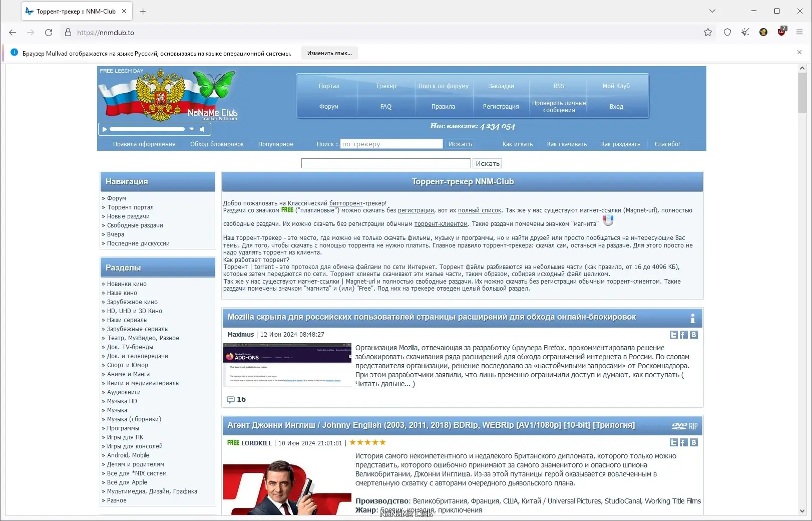Click the DVD Rip icon on Johnny English header

(x=684, y=425)
